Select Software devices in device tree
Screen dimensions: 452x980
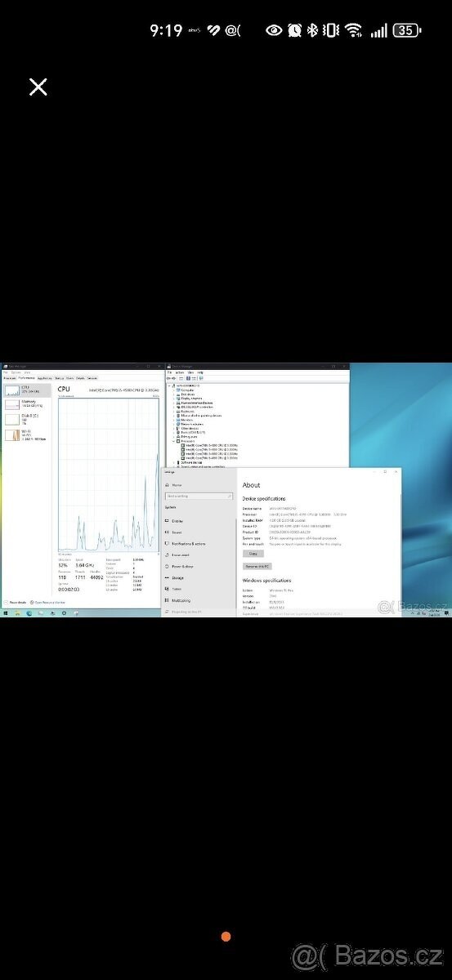(190, 463)
